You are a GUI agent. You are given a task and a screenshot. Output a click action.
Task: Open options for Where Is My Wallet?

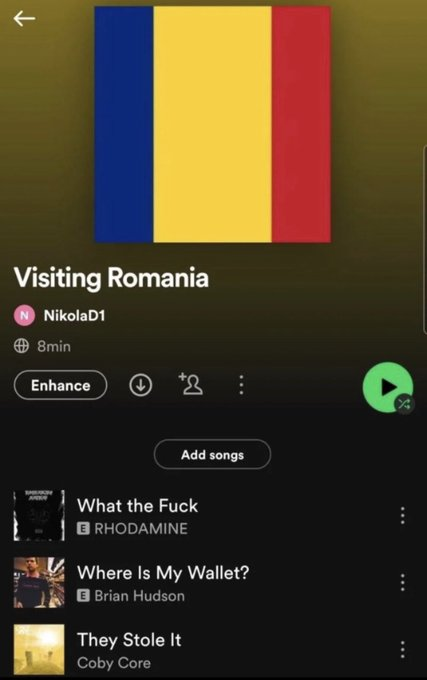point(403,582)
